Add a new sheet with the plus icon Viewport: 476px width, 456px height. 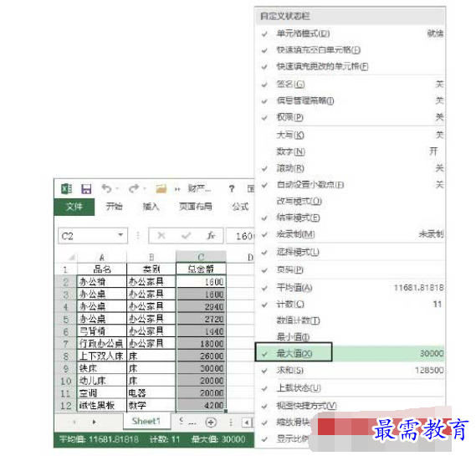211,422
